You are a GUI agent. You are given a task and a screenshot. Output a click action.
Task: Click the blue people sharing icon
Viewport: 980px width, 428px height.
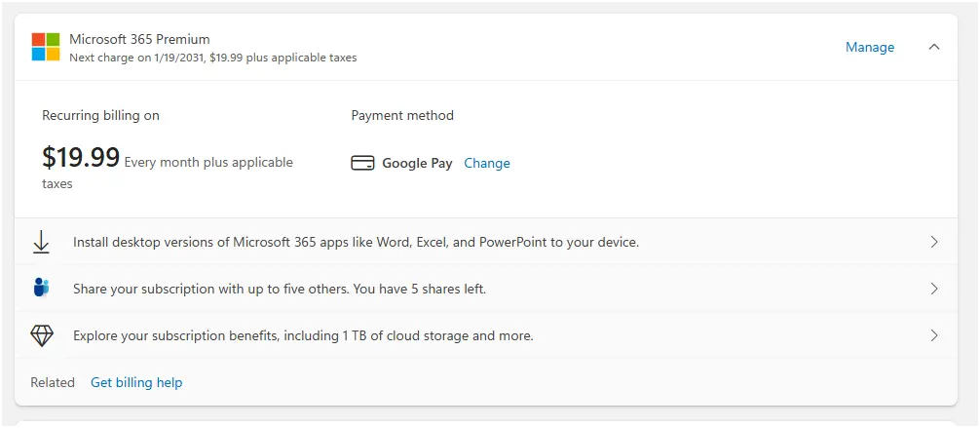point(41,289)
